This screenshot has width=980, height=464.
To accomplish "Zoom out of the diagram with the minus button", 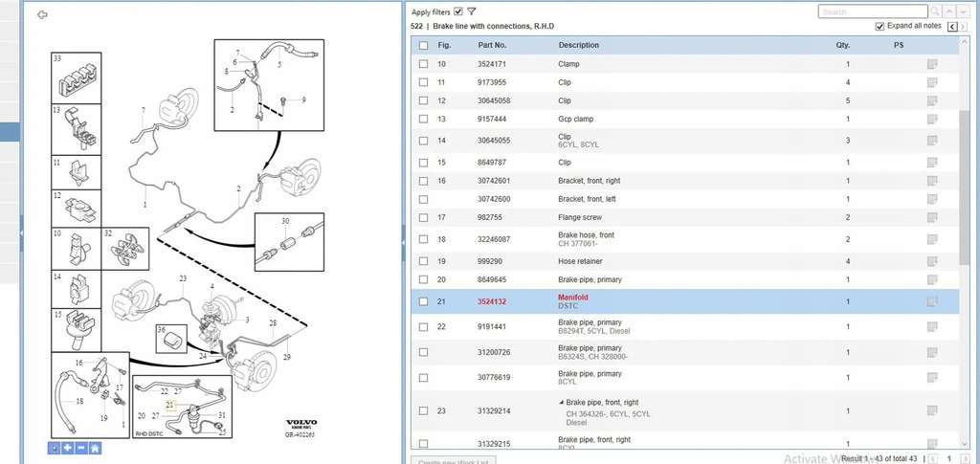I will tap(81, 448).
